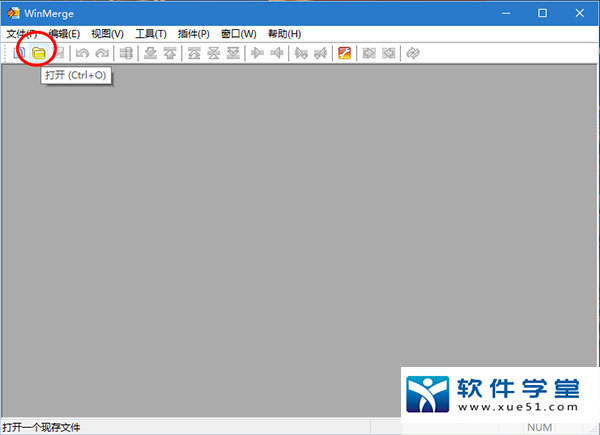
Task: Click the Undo arrow icon
Action: click(82, 53)
